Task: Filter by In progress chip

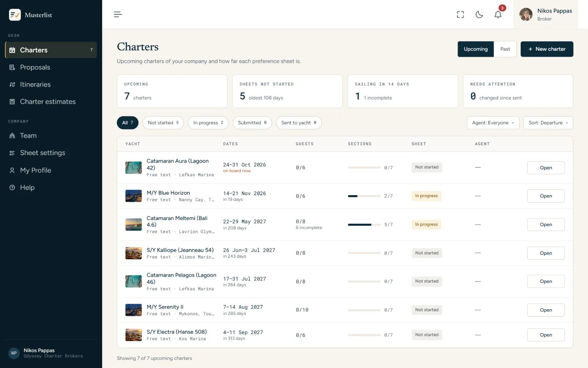Action: point(208,123)
